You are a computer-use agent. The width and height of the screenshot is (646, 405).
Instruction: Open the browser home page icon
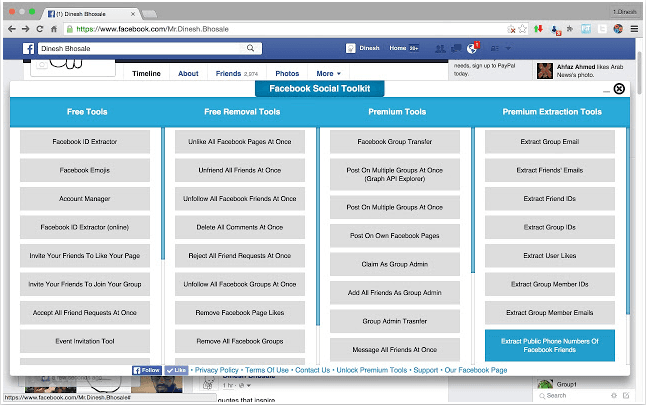(x=54, y=29)
